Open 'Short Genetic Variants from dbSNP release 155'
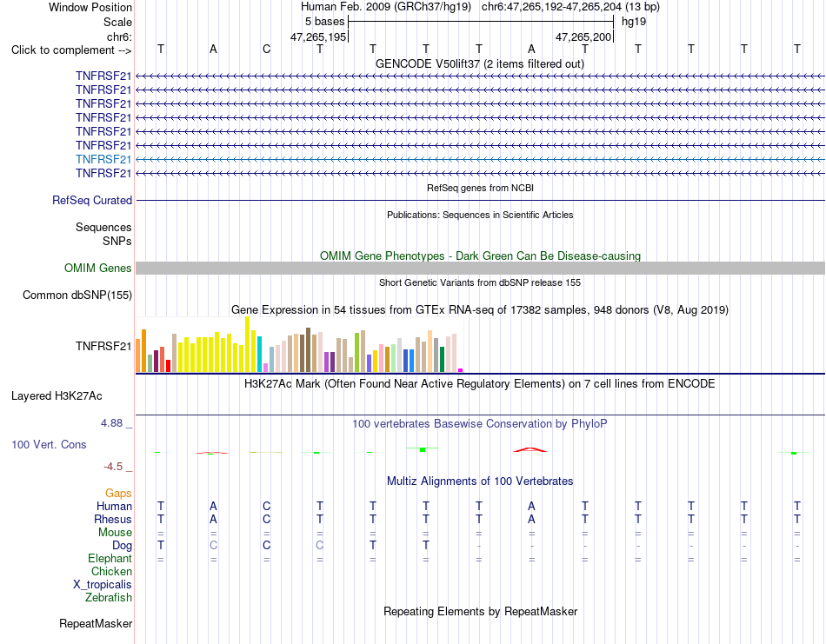 click(480, 282)
